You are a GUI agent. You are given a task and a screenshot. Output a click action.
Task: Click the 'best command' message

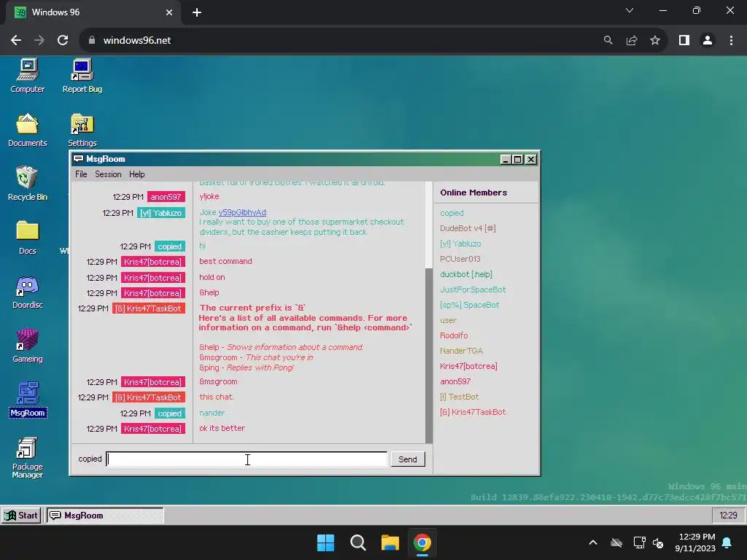(225, 261)
